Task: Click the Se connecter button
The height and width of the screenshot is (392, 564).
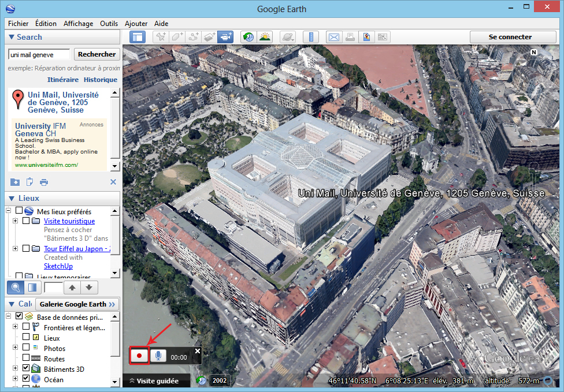Action: [x=513, y=37]
